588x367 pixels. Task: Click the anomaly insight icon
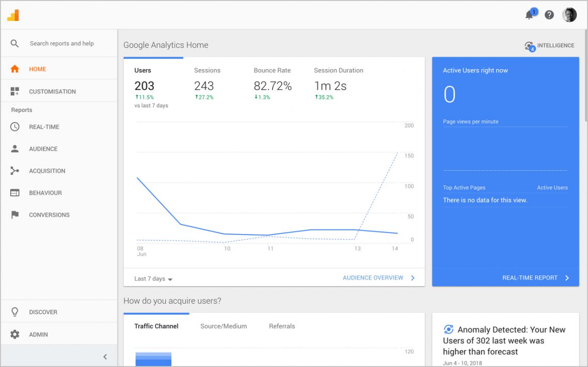coord(448,329)
